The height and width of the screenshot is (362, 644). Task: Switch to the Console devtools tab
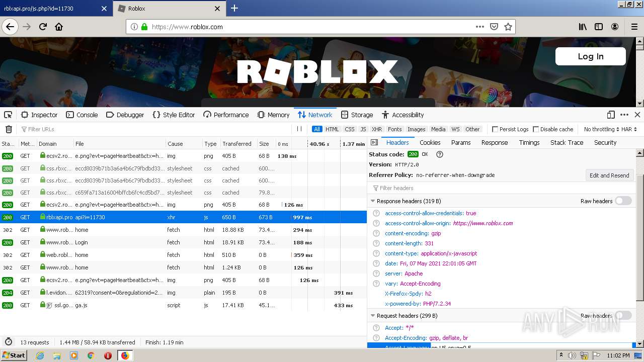pos(82,115)
